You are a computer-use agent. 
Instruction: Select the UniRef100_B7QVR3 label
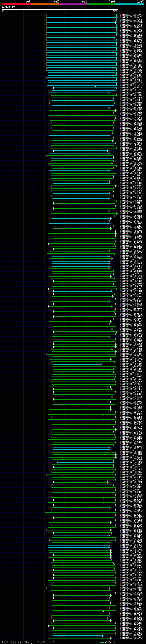point(131,630)
